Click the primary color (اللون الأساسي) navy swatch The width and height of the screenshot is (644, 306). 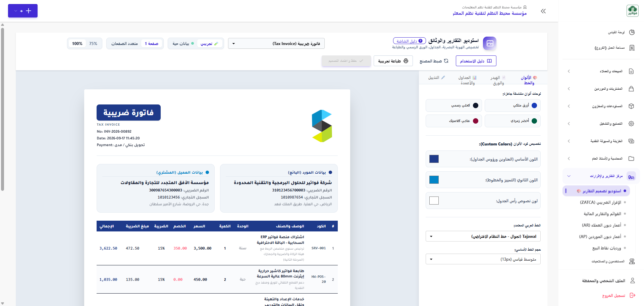(434, 159)
